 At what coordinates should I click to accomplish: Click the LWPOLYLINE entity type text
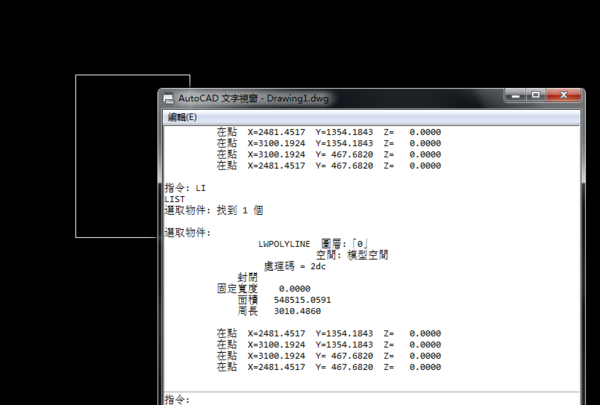[284, 244]
